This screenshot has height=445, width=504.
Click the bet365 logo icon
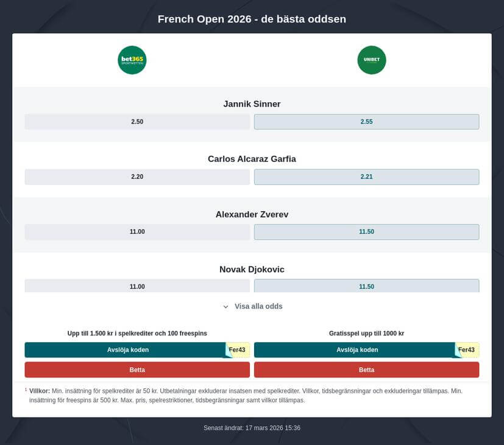tap(132, 59)
